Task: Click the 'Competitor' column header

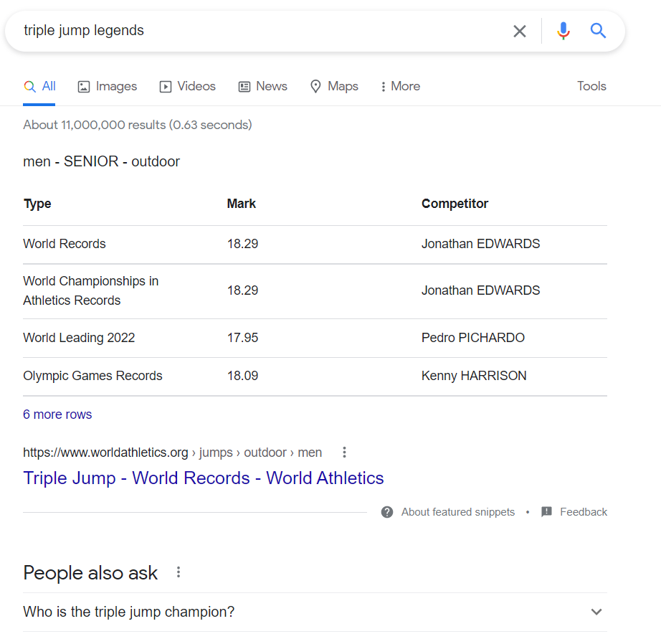Action: (455, 204)
